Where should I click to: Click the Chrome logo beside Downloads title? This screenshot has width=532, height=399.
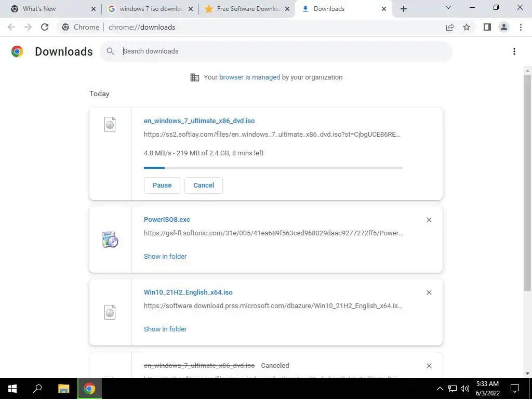pyautogui.click(x=17, y=51)
